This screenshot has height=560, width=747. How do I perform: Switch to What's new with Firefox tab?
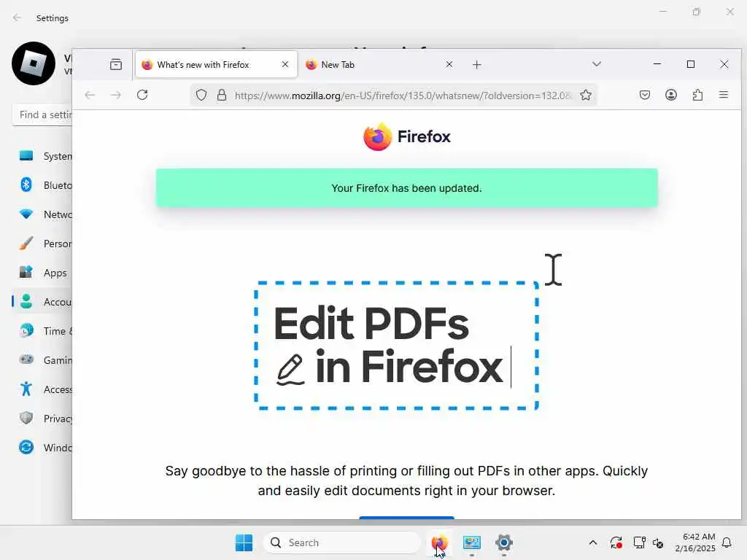pyautogui.click(x=216, y=64)
